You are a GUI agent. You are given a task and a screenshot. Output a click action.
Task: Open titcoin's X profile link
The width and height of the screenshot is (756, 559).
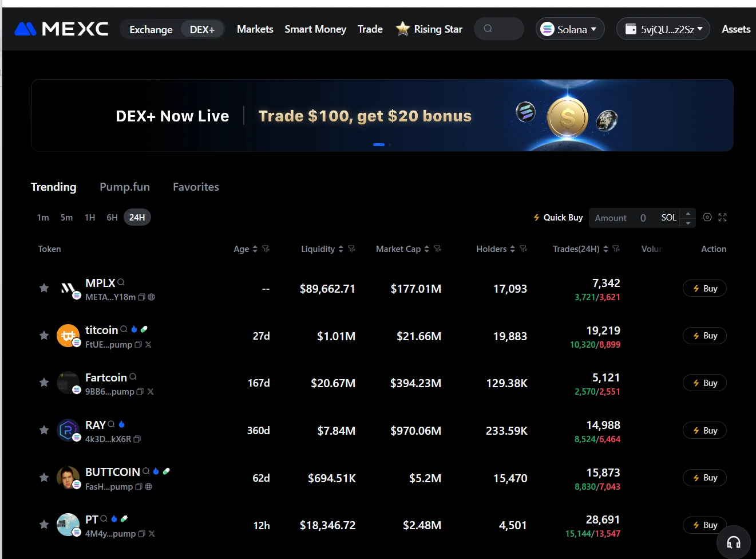pos(148,344)
